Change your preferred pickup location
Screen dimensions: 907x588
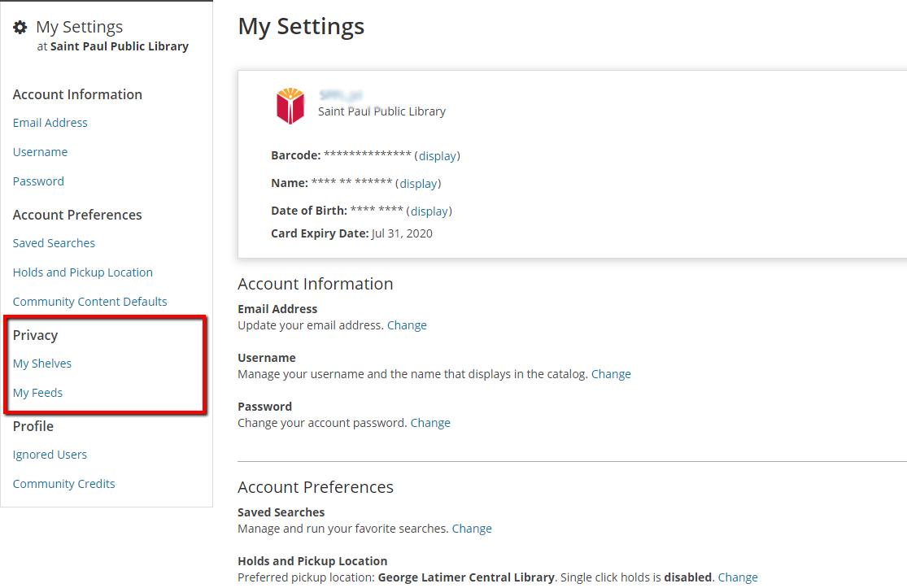[x=737, y=577]
